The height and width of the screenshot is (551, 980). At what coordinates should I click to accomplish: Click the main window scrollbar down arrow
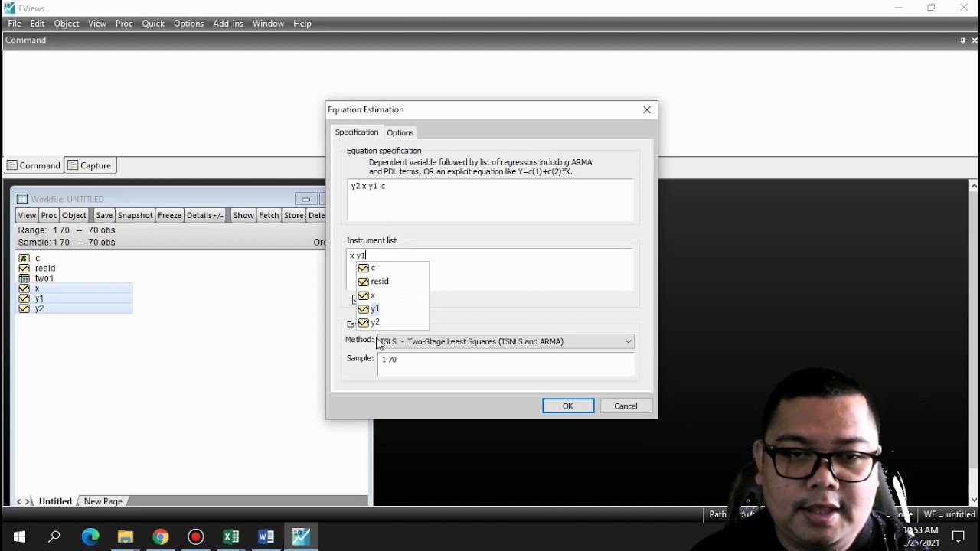(x=974, y=501)
